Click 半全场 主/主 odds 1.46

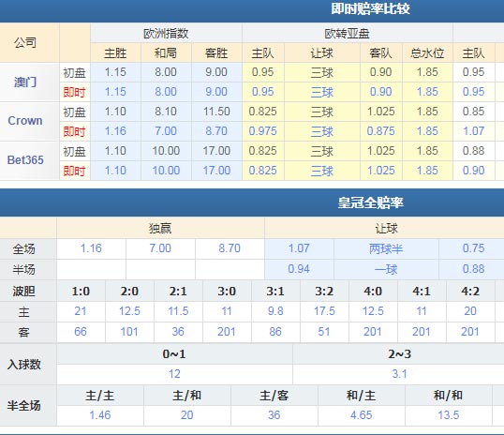tap(100, 415)
